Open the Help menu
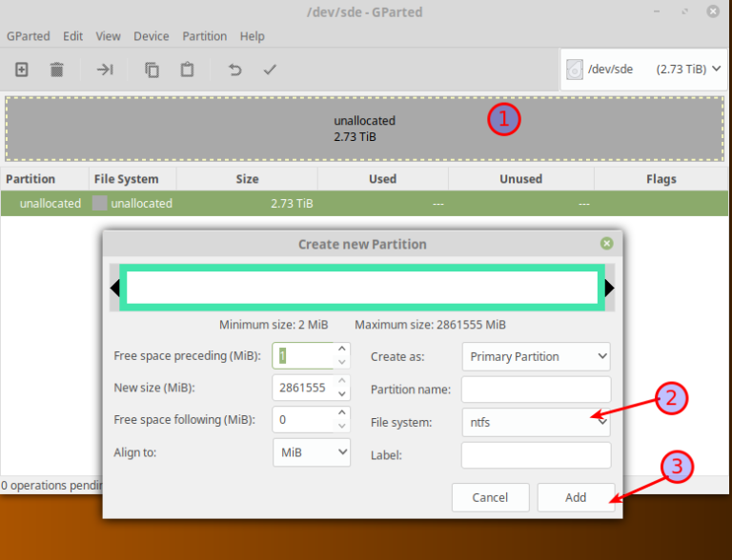This screenshot has height=560, width=732. (x=252, y=36)
